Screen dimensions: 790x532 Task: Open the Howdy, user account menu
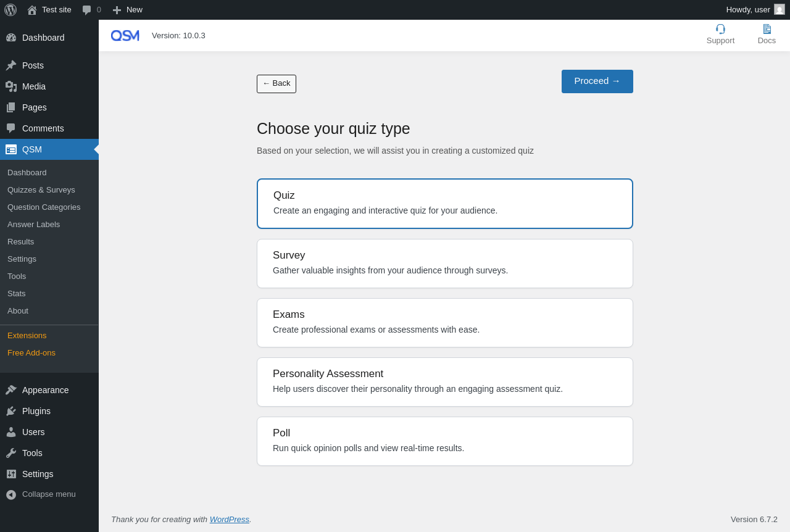pos(747,10)
